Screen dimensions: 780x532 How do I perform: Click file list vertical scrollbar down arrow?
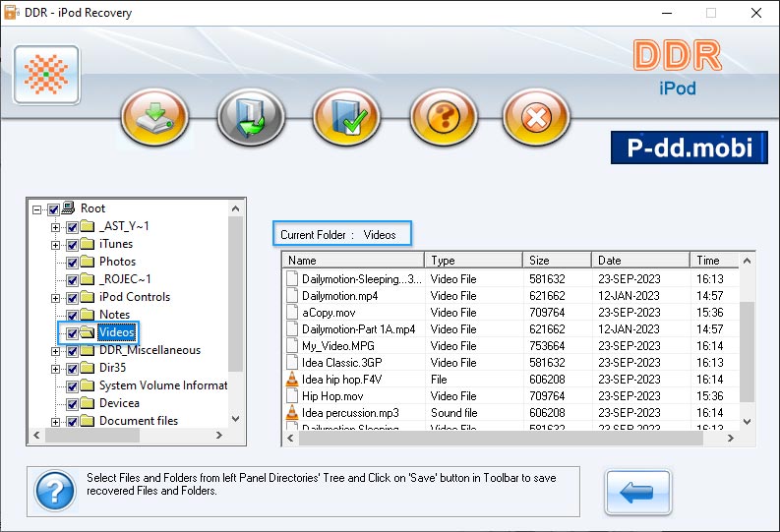747,421
